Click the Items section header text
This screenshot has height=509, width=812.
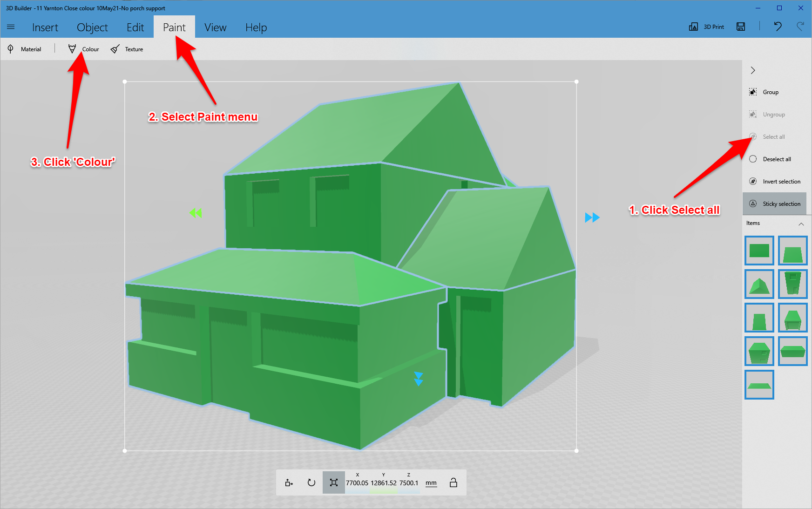(x=753, y=223)
